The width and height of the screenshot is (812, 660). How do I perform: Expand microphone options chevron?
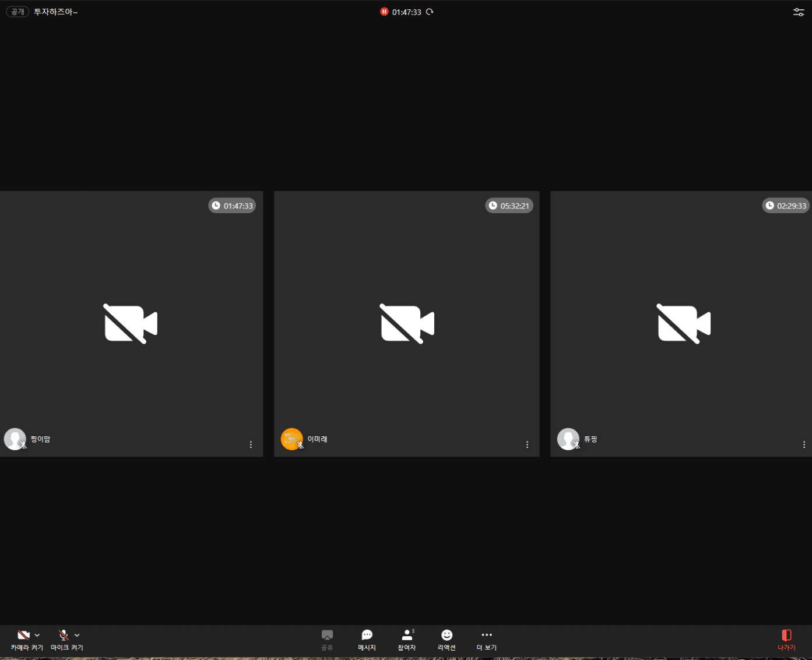point(77,635)
